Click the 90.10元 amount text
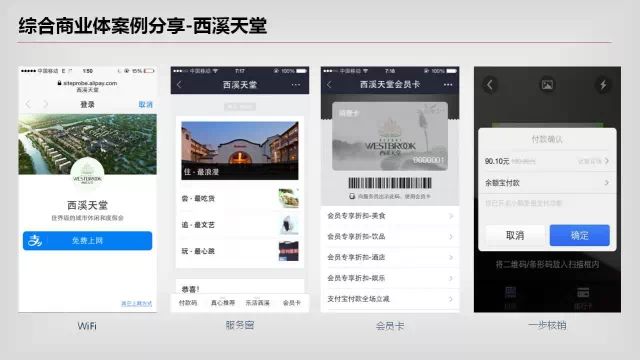 [497, 161]
